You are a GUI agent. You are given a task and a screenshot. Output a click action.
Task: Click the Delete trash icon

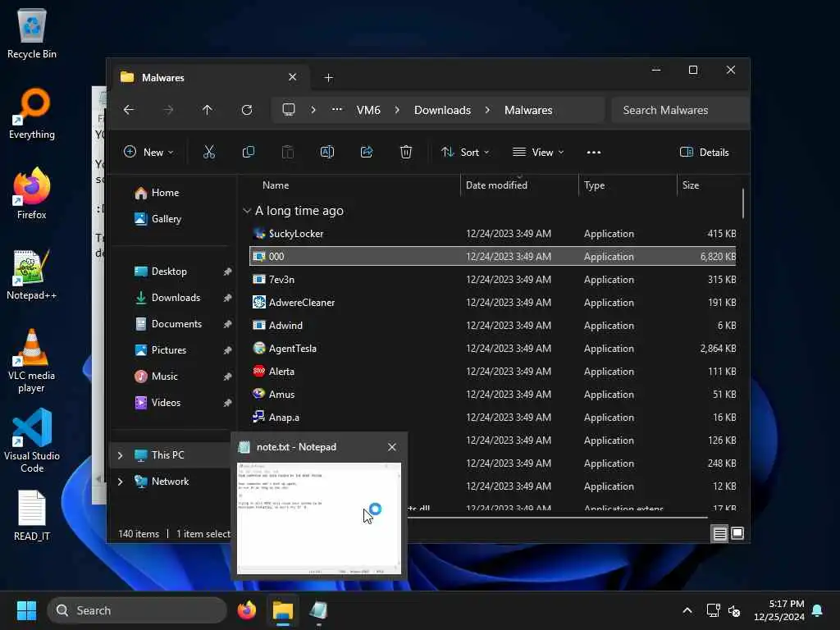click(406, 152)
